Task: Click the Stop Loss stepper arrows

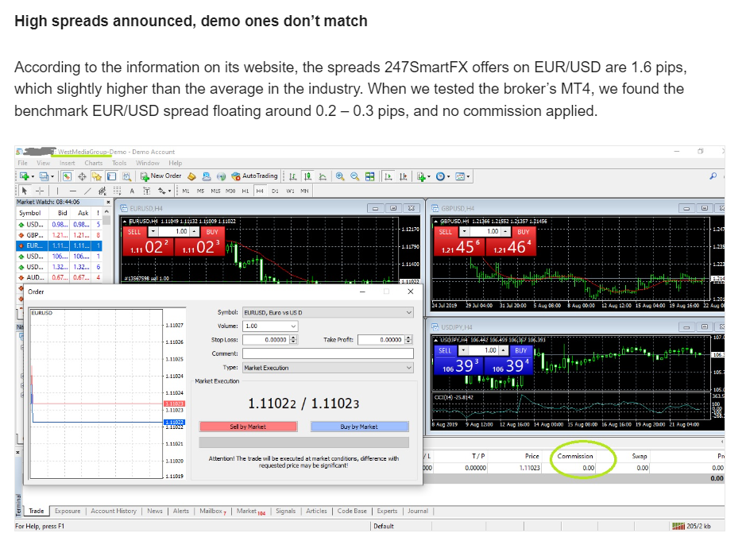Action: coord(293,340)
